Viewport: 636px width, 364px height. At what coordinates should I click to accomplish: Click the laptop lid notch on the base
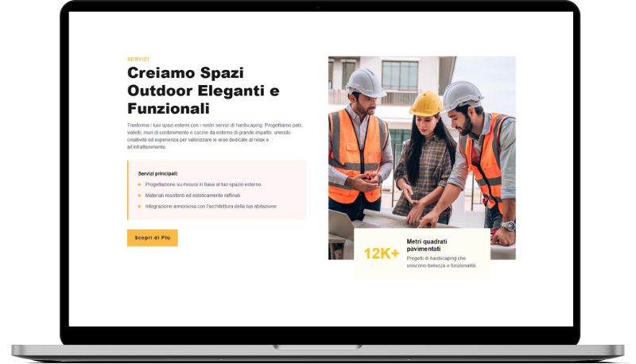tap(317, 347)
